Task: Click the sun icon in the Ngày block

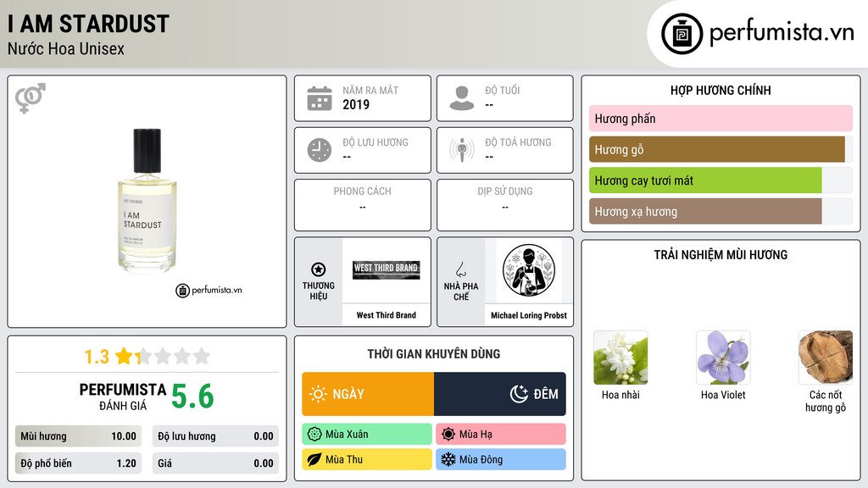Action: pyautogui.click(x=318, y=394)
